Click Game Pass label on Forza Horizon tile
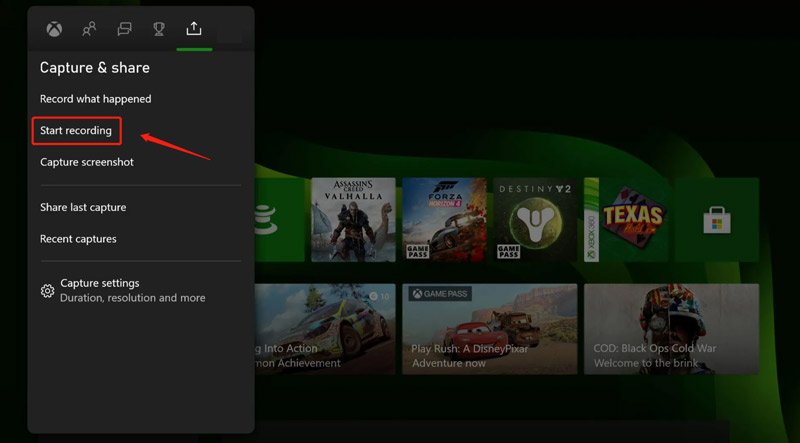 417,251
